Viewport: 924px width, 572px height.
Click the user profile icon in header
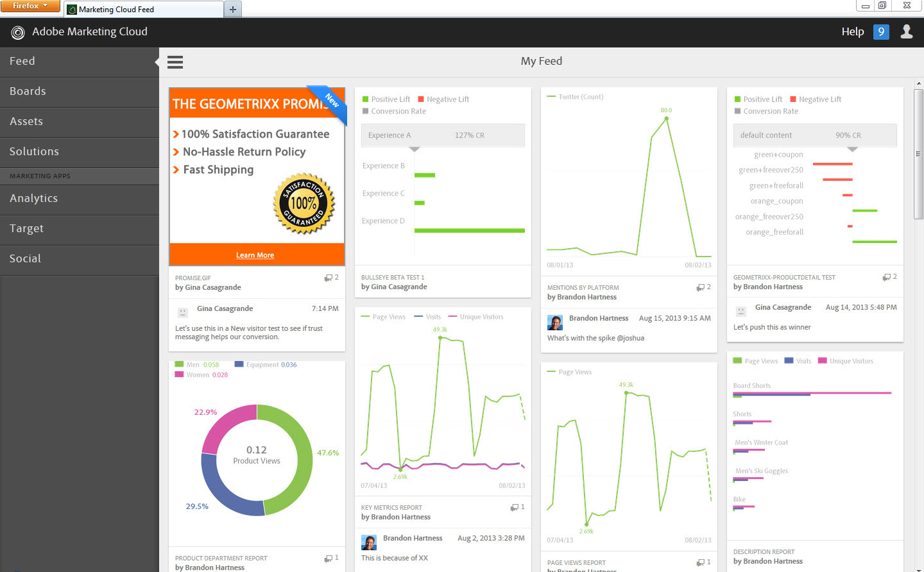pyautogui.click(x=907, y=31)
